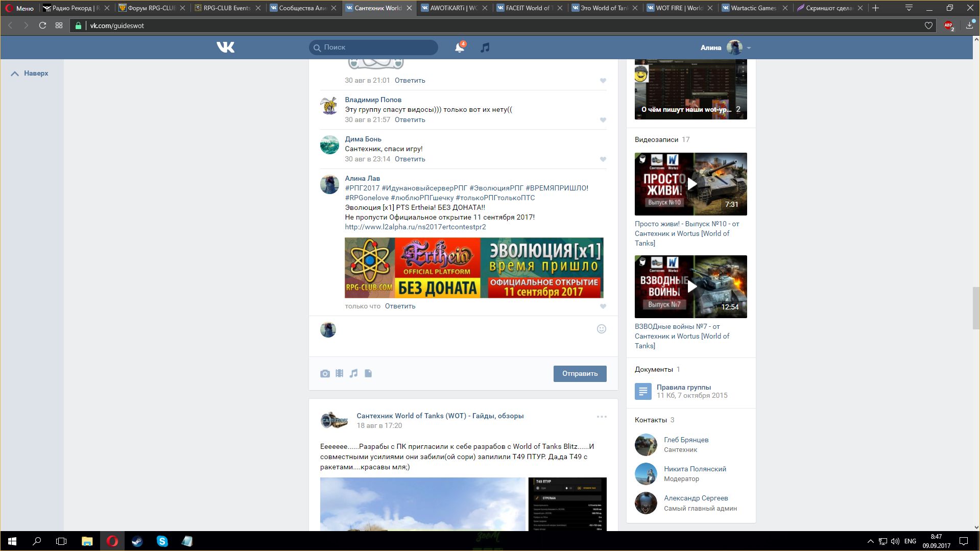
Task: Open Александр Сергеев contact profile
Action: tap(696, 498)
